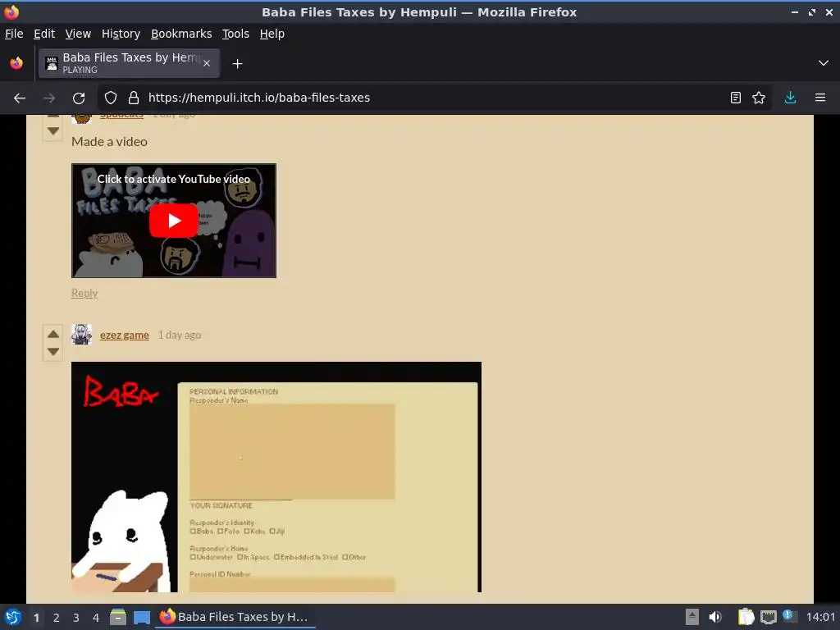Open the File menu
Screen dimensions: 840x630
(x=14, y=34)
